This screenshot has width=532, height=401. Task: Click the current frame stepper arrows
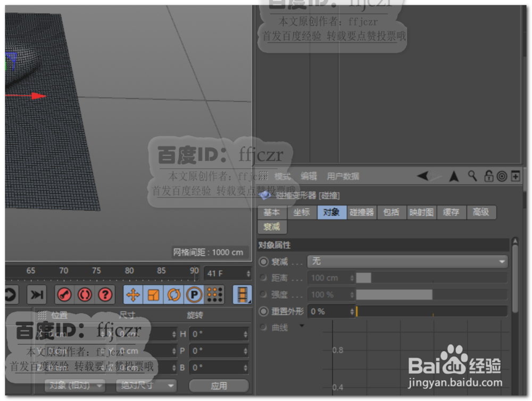(x=248, y=273)
